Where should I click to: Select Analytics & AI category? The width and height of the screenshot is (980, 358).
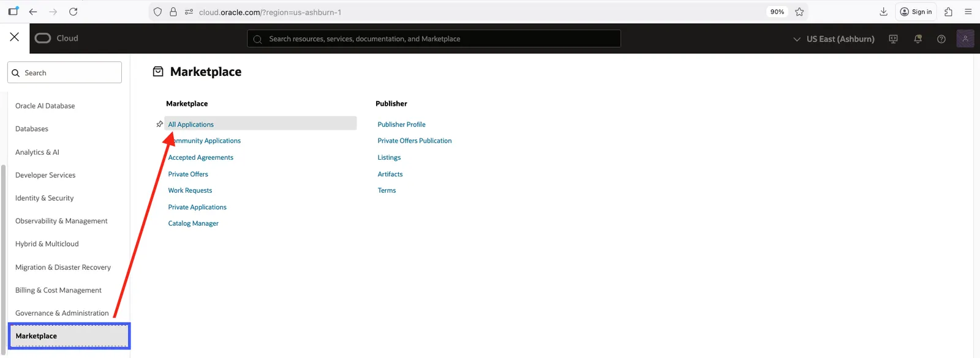[37, 152]
